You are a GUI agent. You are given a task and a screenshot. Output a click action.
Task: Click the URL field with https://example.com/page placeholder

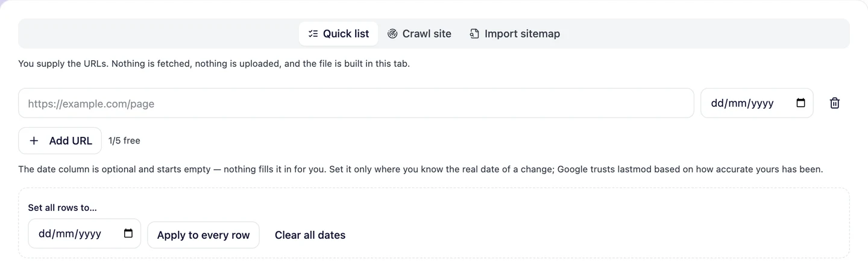(356, 103)
